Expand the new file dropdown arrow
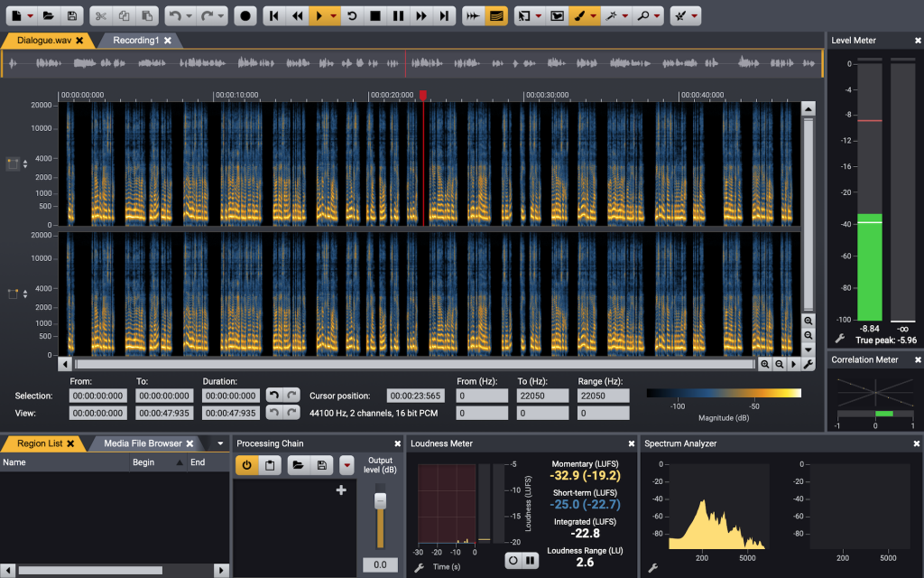This screenshot has width=924, height=578. coord(30,16)
